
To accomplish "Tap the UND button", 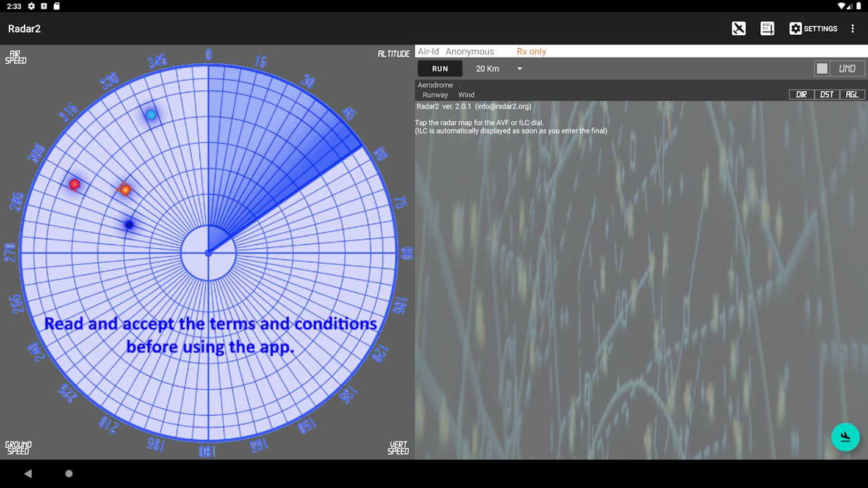I will [x=847, y=68].
